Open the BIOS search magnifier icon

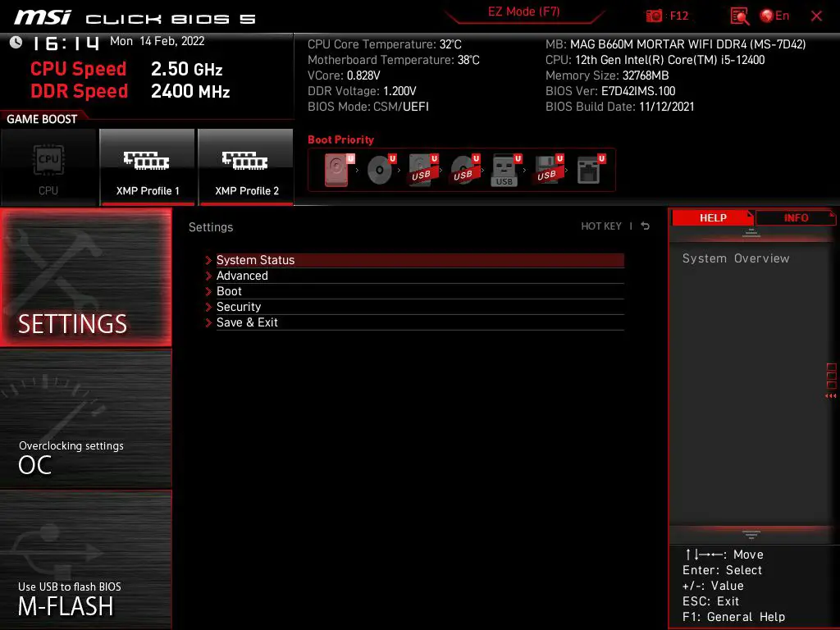point(739,16)
